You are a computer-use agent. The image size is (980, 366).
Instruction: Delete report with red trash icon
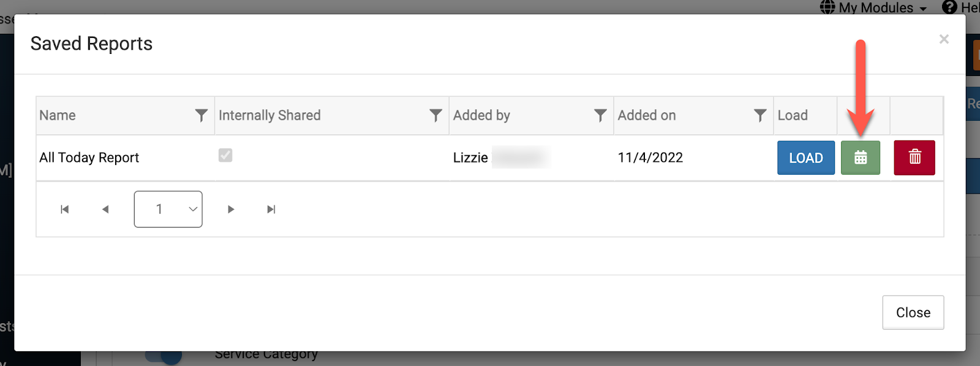point(914,158)
